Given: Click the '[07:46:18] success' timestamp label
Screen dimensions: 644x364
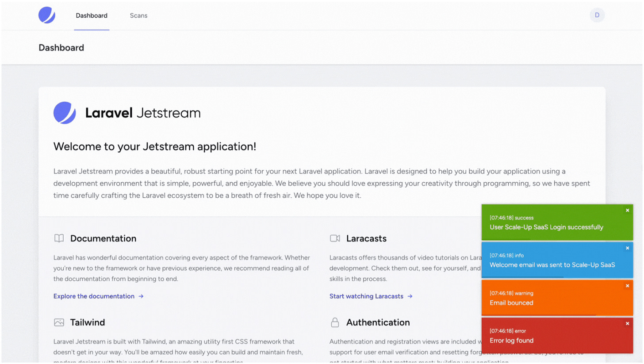Looking at the screenshot, I should click(x=511, y=218).
